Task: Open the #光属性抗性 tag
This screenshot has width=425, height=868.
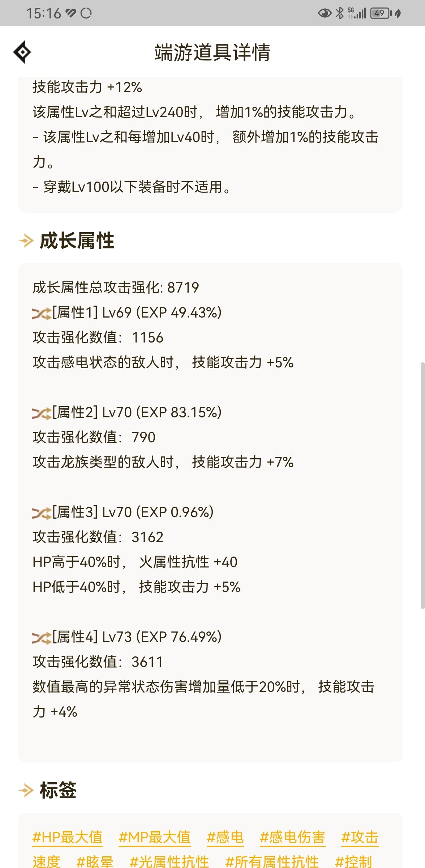Action: coord(169,862)
